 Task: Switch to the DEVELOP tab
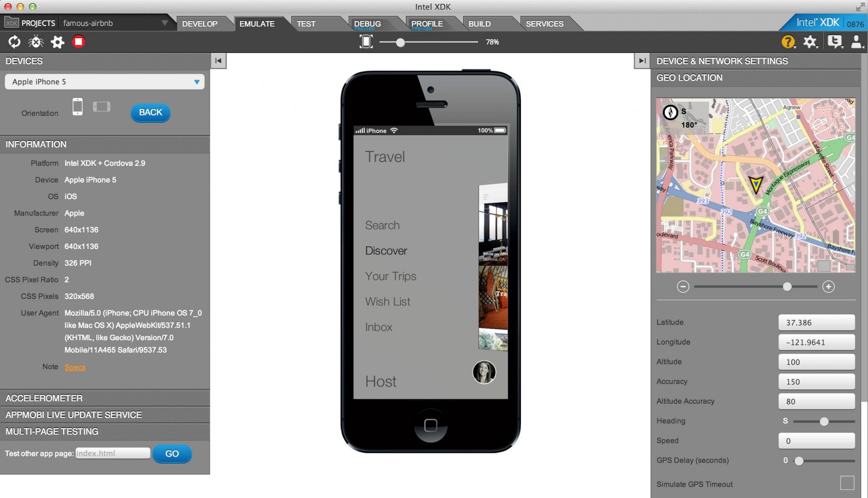pyautogui.click(x=200, y=24)
